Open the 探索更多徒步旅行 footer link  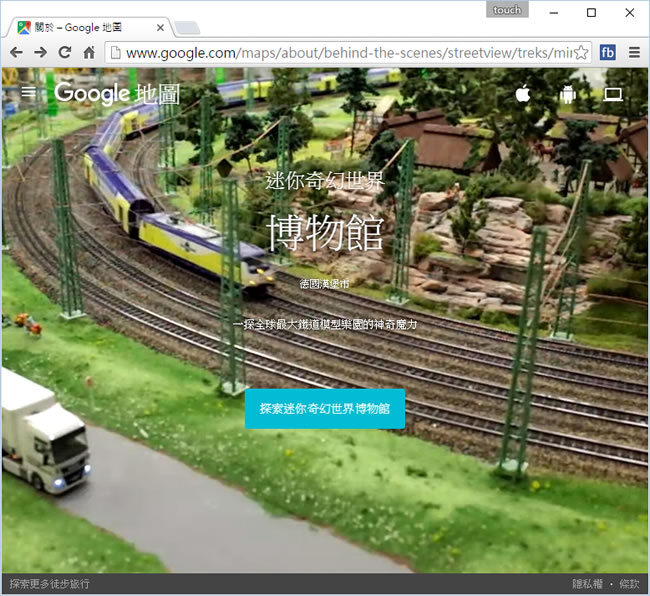pos(50,583)
